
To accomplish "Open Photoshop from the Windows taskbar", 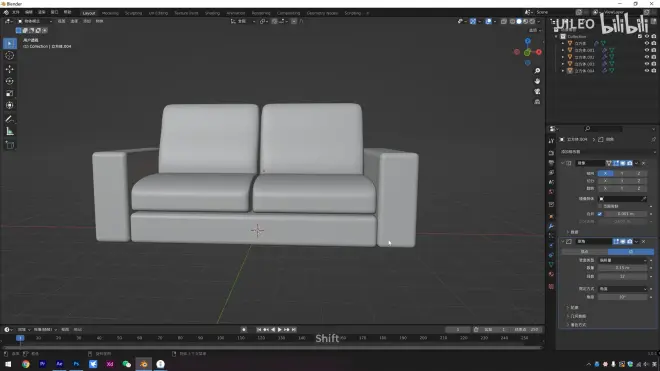I will click(76, 364).
